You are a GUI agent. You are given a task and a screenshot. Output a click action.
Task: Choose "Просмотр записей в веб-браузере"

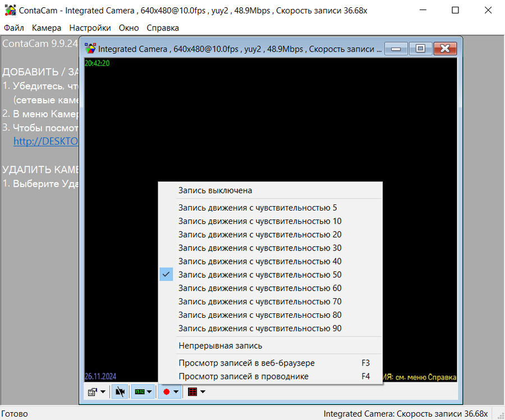coord(270,363)
